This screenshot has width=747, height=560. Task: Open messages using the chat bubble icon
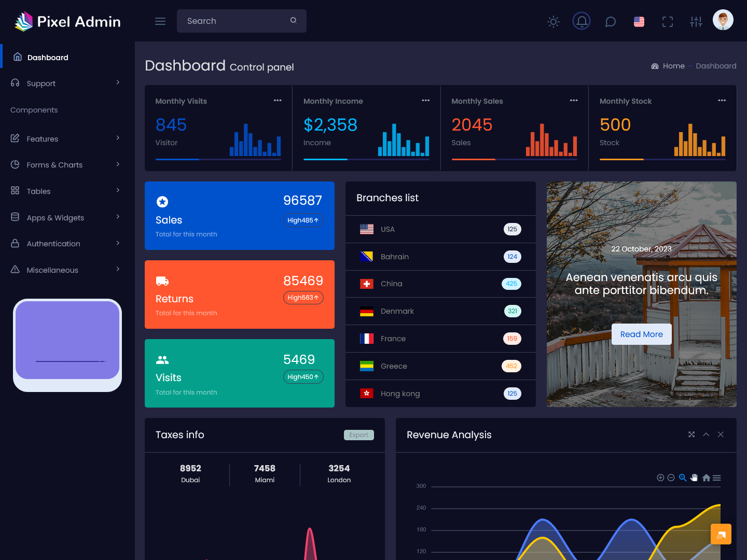610,21
